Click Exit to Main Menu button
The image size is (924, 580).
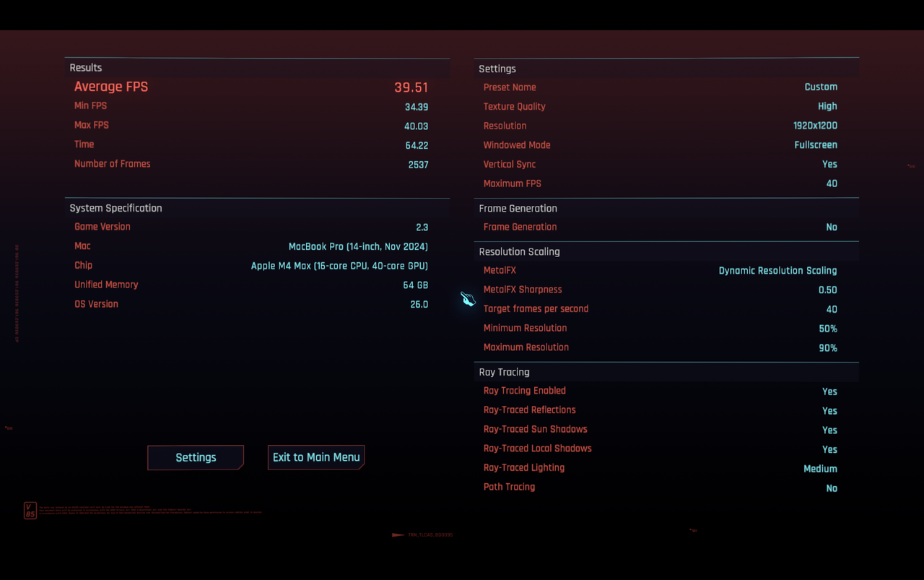click(316, 457)
